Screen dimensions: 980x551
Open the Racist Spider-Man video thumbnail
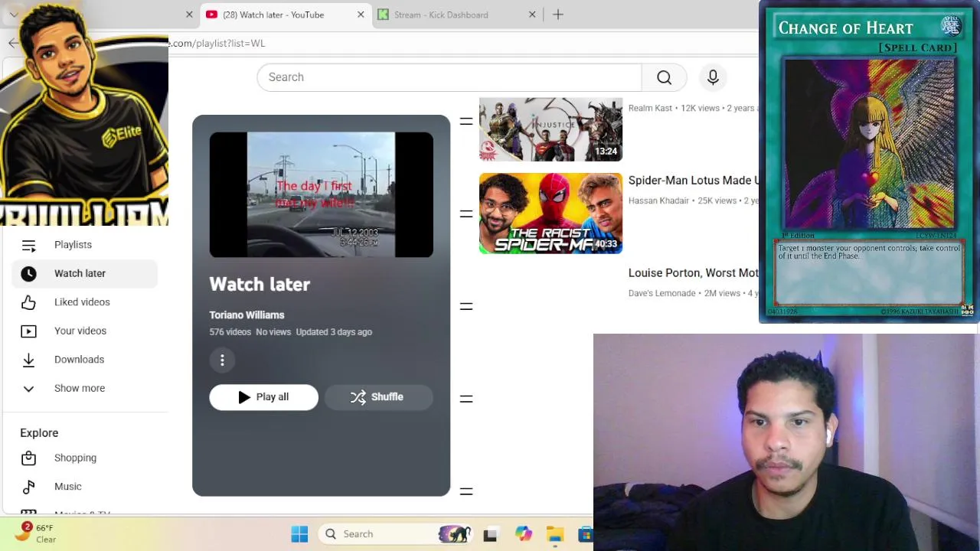[x=550, y=214]
